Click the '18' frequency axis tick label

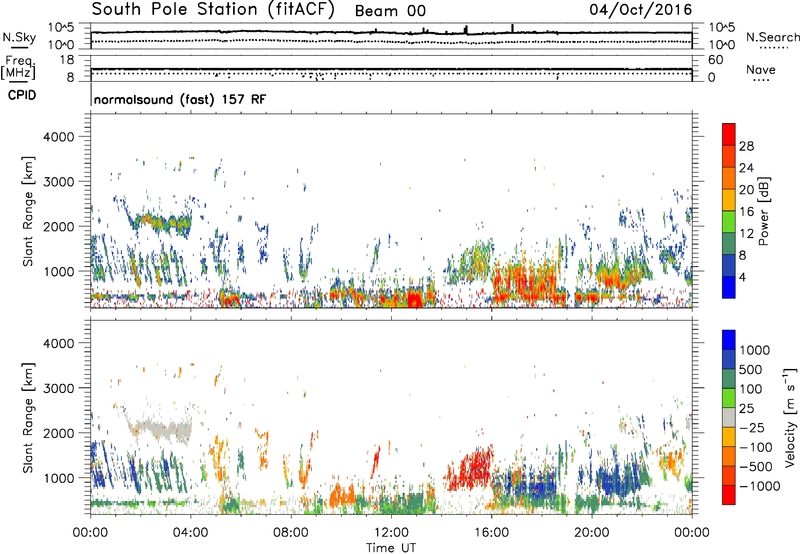point(67,60)
